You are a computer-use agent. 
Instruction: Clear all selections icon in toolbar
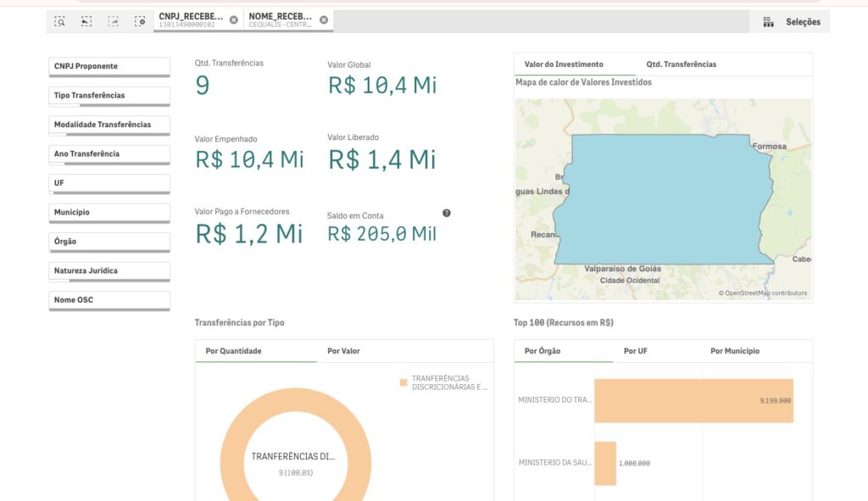point(140,21)
